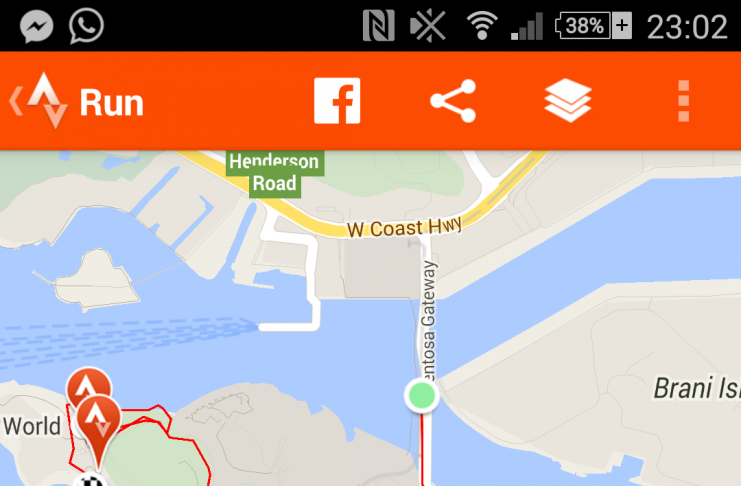This screenshot has width=741, height=486.
Task: Tap the red run route line
Action: pos(426,449)
